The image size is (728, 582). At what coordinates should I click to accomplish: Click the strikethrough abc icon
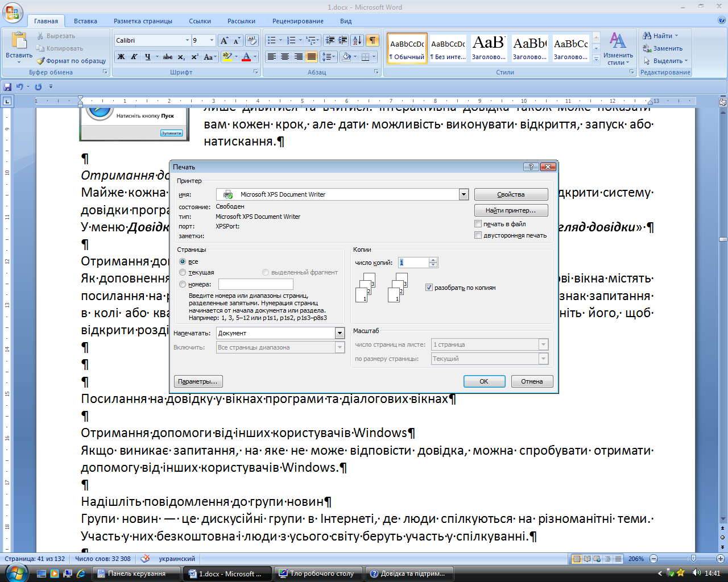[168, 57]
